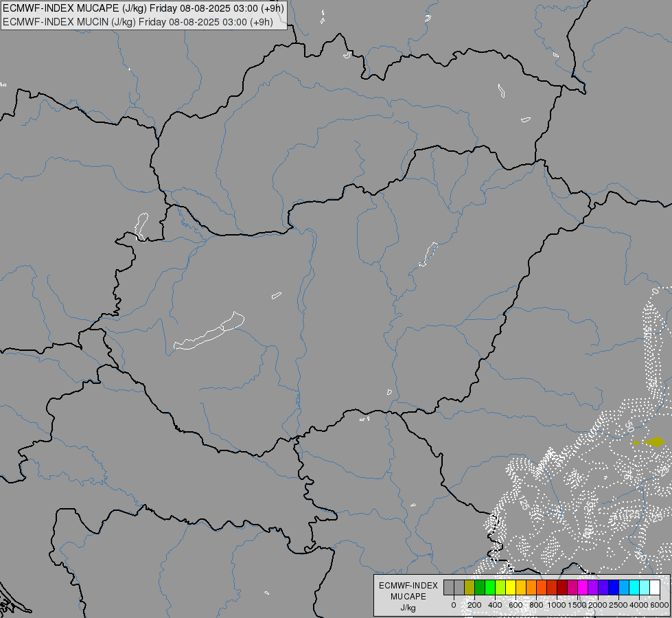
Task: Click the olive MUCAPE patch on the map
Action: pos(654,442)
